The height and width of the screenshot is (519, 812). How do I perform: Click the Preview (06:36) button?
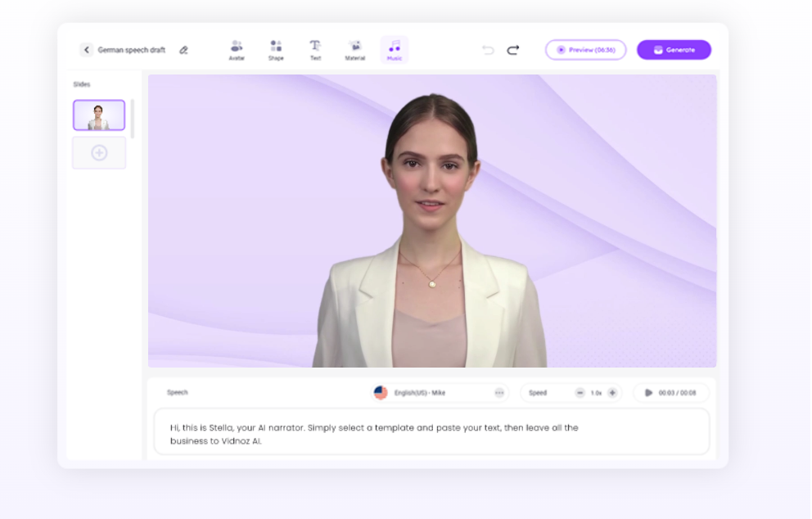[586, 50]
